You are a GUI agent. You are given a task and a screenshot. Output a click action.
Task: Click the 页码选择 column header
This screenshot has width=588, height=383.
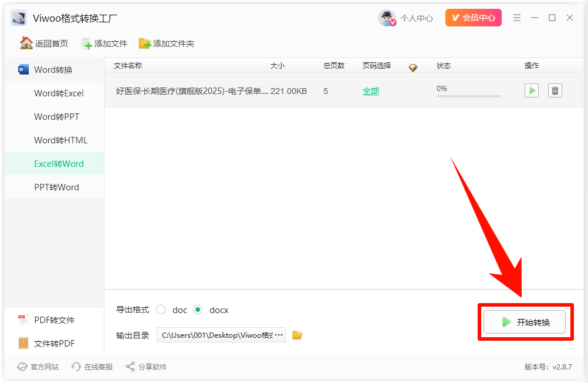tap(377, 65)
